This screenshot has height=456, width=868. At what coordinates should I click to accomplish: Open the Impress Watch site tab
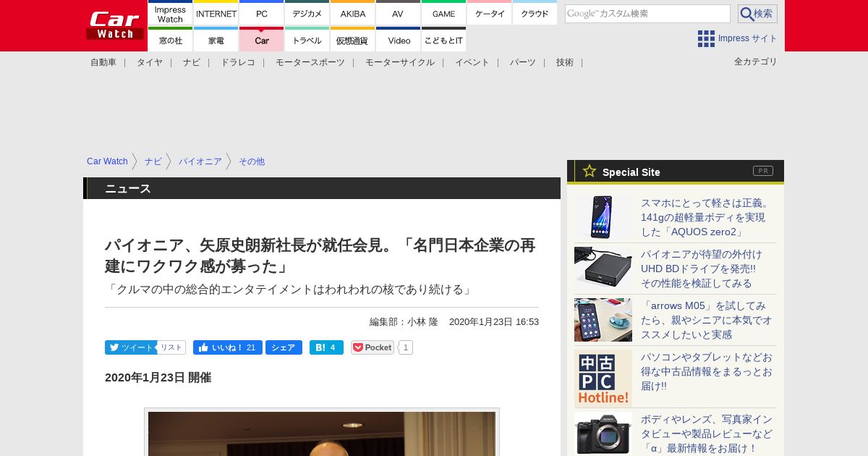(171, 13)
